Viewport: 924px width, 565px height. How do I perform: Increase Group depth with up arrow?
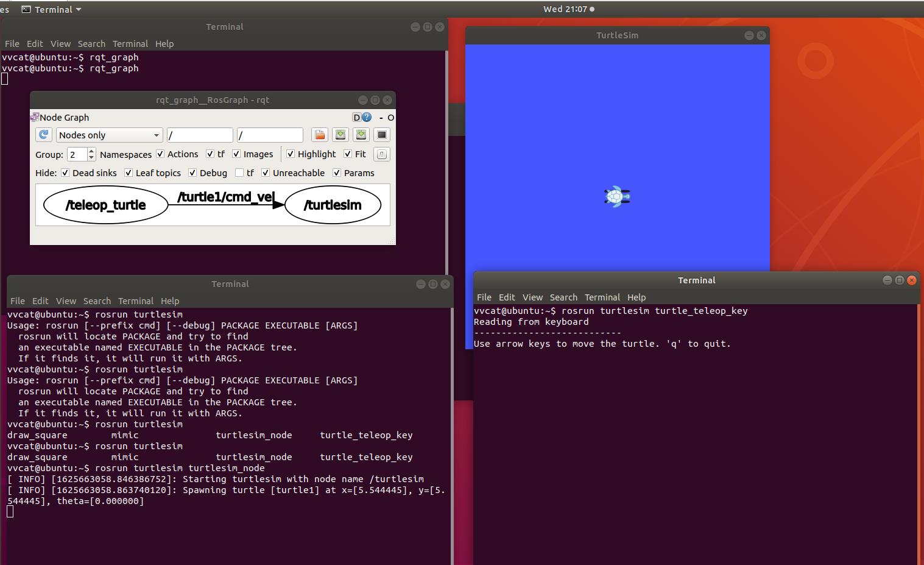point(91,151)
